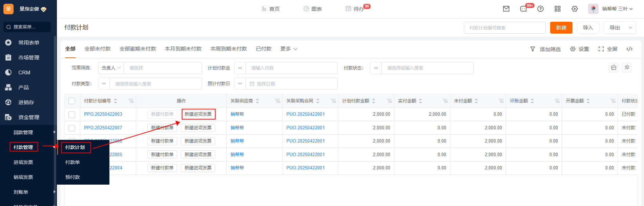Switch to the 全部未付款 tab
Screen dimensions: 644x206
click(98, 49)
